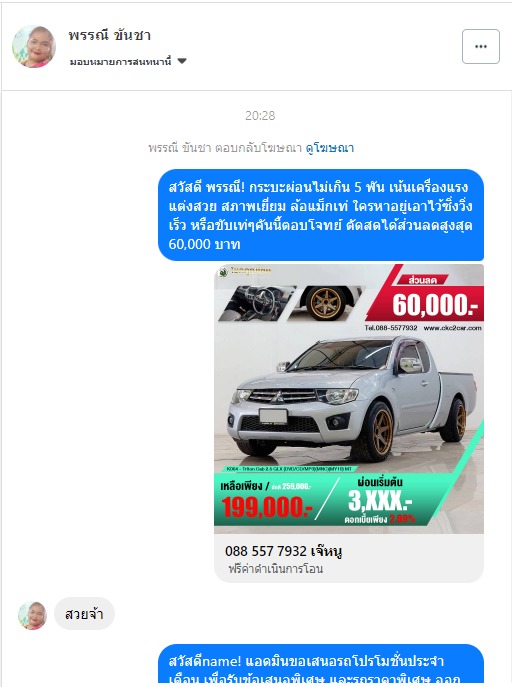512x687 pixels.
Task: Expand the assign conversation dropdown arrow
Action: (182, 61)
